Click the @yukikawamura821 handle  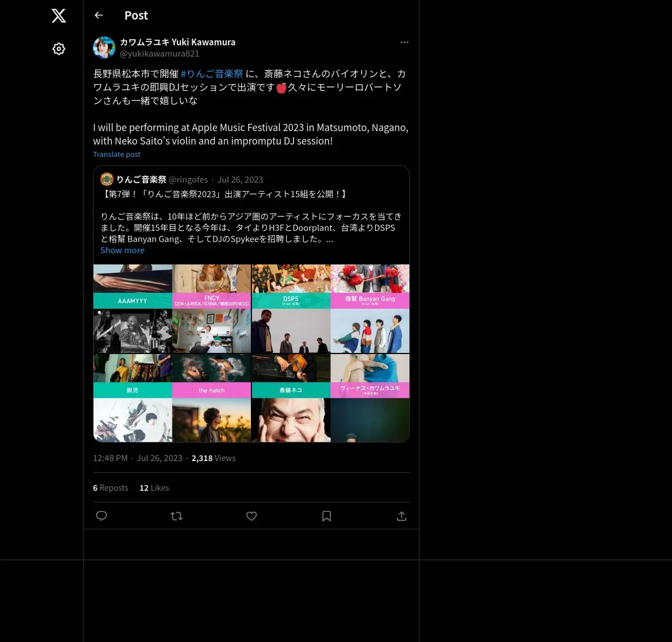point(160,54)
